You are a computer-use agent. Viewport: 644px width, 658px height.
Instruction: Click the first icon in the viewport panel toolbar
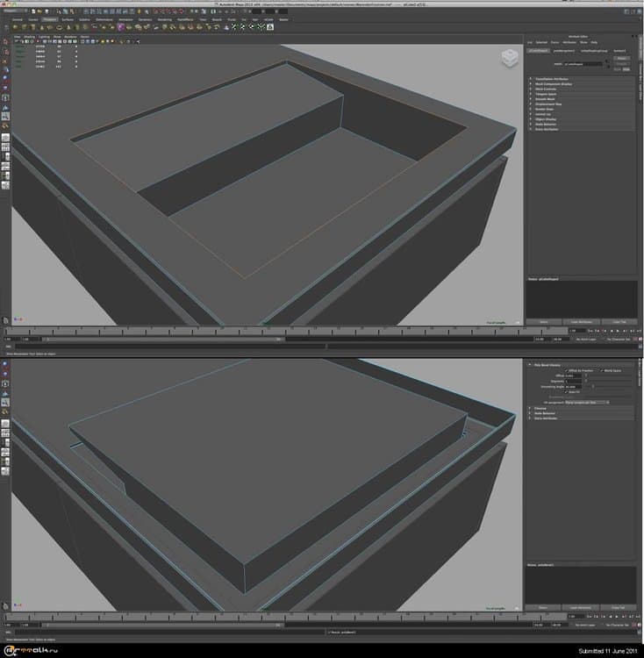pyautogui.click(x=15, y=43)
